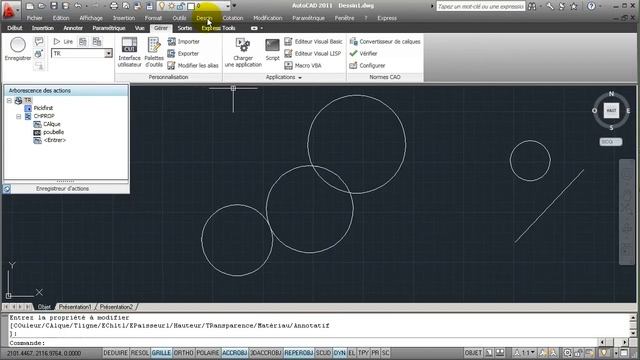
Task: Click the help question mark icon
Action: 591,6
